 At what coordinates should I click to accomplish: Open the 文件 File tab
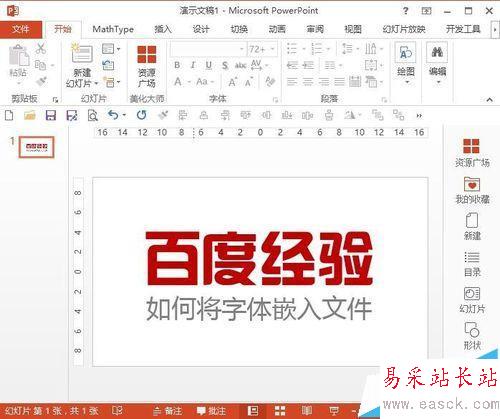coord(21,29)
